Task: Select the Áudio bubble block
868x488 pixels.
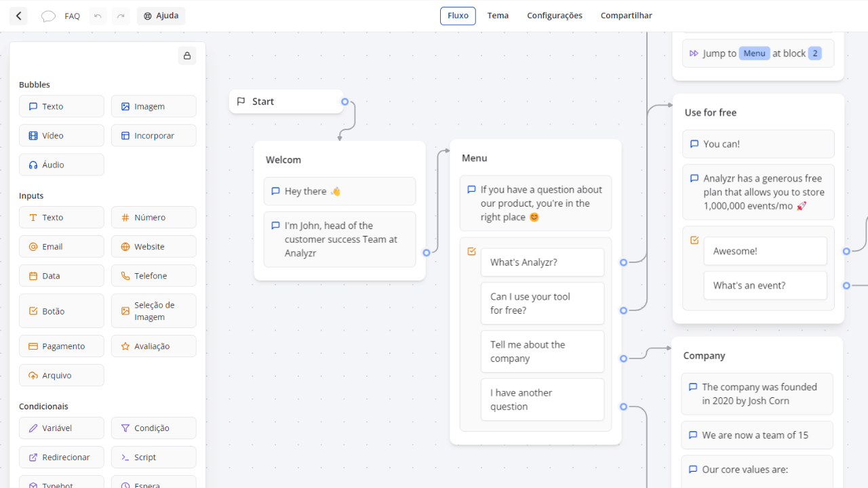Action: point(62,165)
